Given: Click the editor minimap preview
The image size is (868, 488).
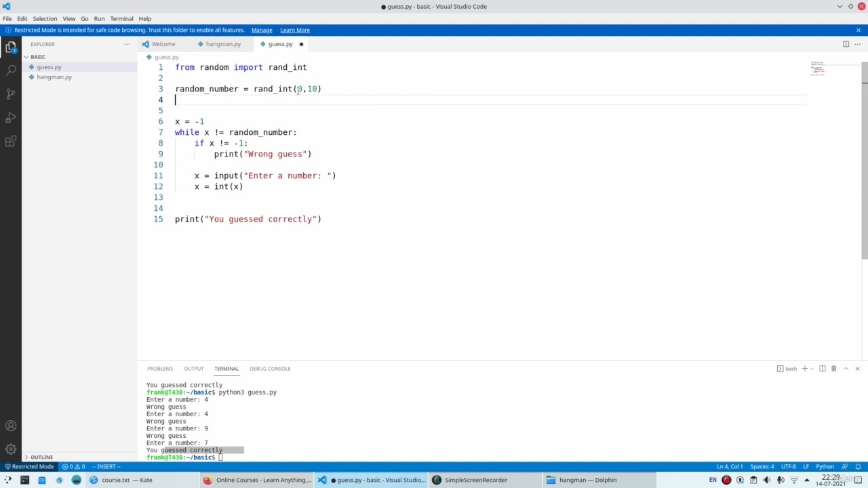Looking at the screenshot, I should tap(818, 68).
